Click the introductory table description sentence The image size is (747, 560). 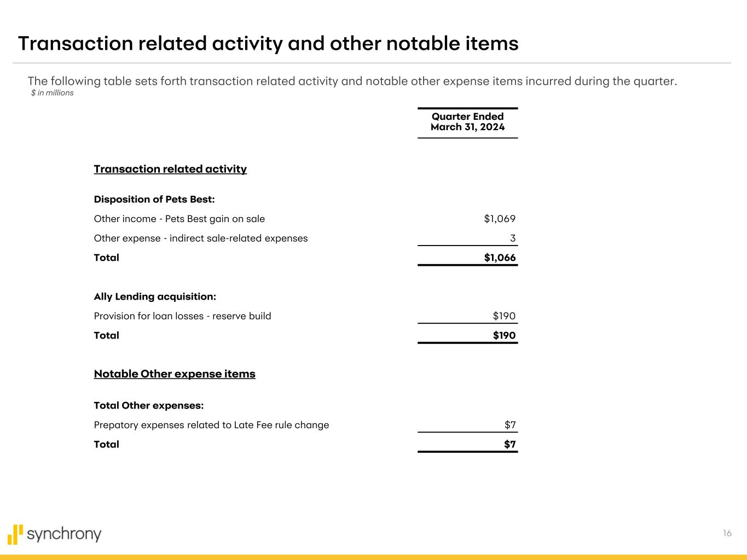[352, 81]
